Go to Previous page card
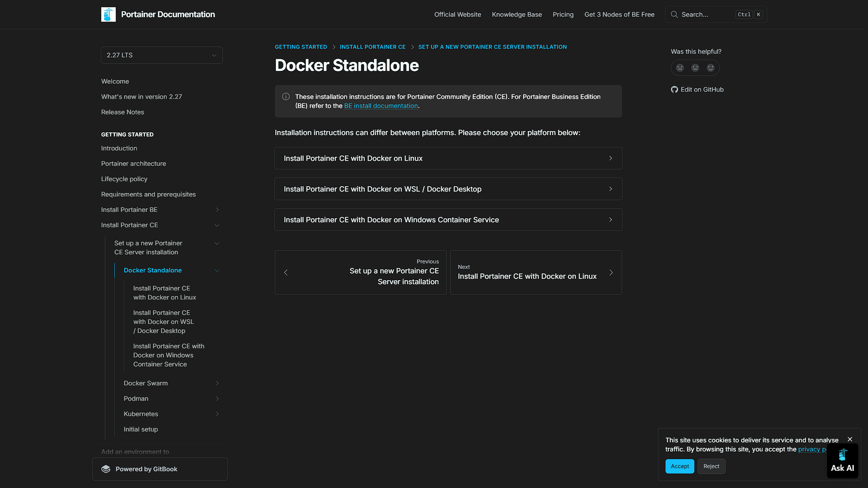 click(361, 272)
